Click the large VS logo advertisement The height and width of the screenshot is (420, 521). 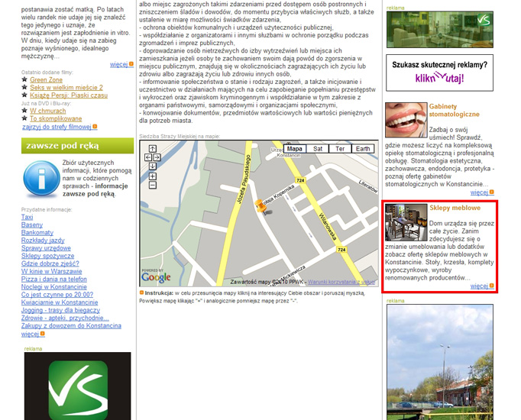[77, 386]
